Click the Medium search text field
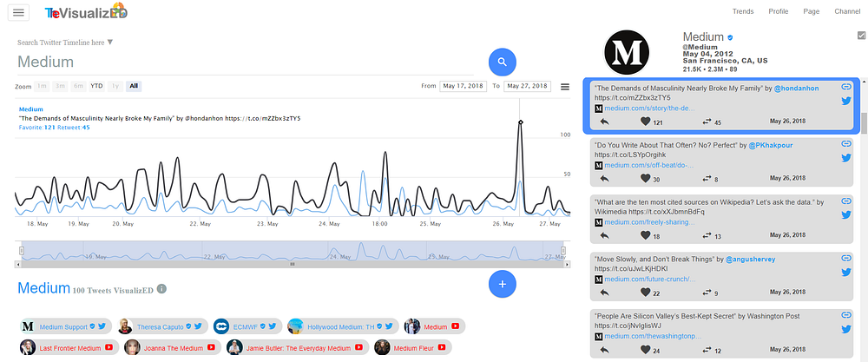The height and width of the screenshot is (362, 868). coord(246,62)
